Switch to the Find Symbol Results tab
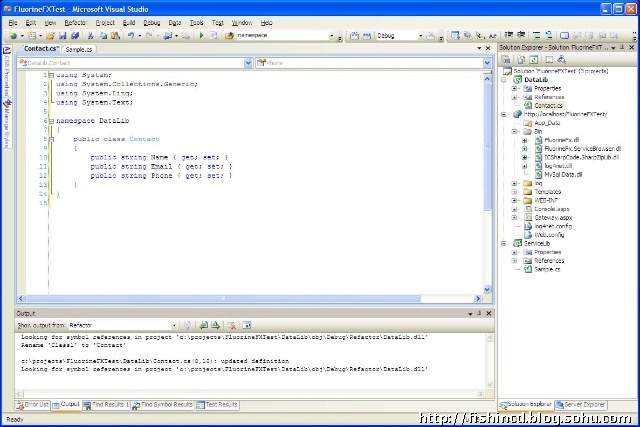640x427 pixels. pos(162,405)
